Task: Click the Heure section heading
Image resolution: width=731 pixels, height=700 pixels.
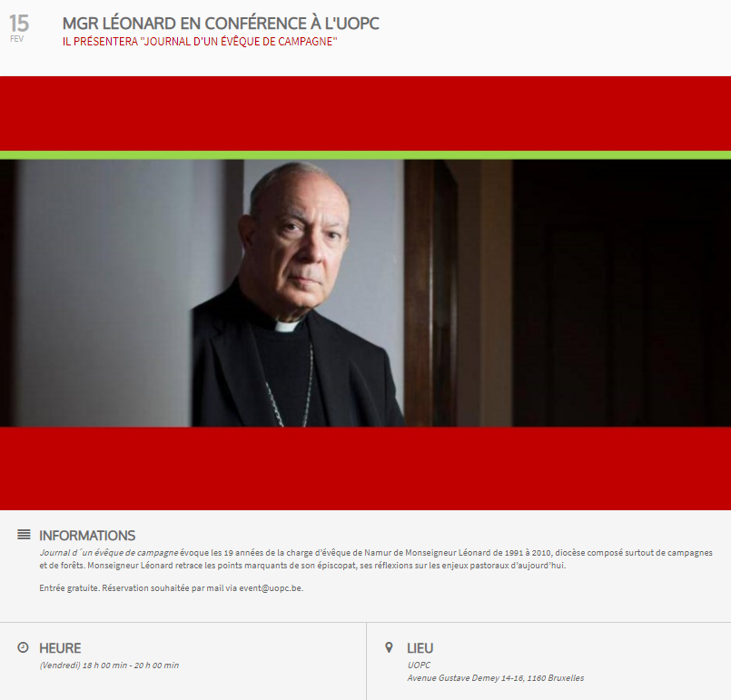Action: (60, 648)
